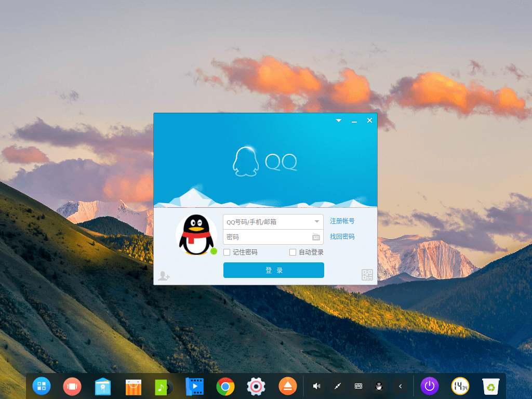This screenshot has height=399, width=532.
Task: Tick the 记住密码 checkbox
Action: click(227, 252)
